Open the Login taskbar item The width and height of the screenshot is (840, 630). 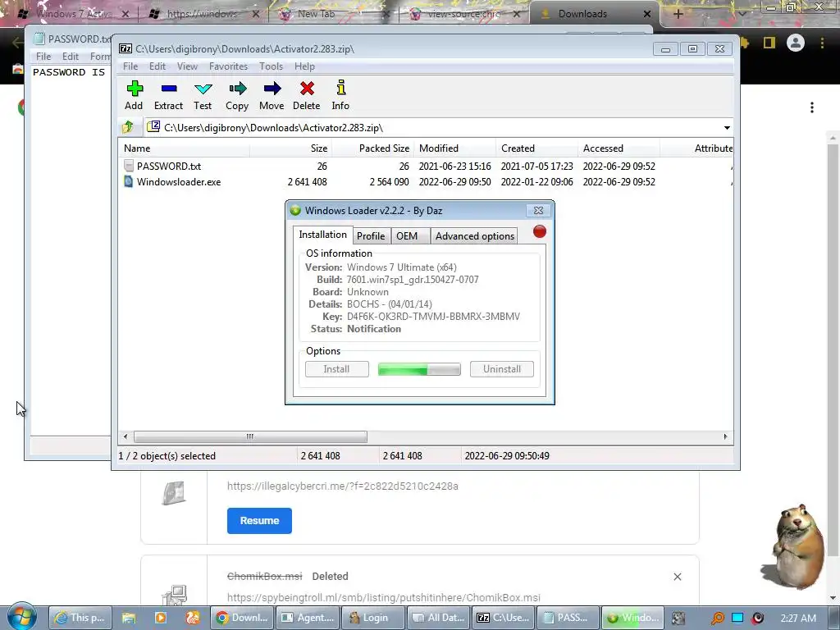pyautogui.click(x=373, y=618)
